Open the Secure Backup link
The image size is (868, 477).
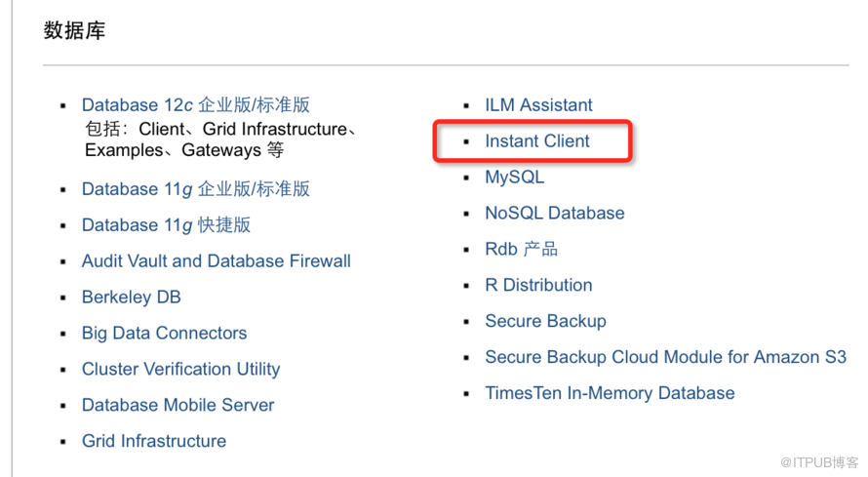[x=546, y=321]
